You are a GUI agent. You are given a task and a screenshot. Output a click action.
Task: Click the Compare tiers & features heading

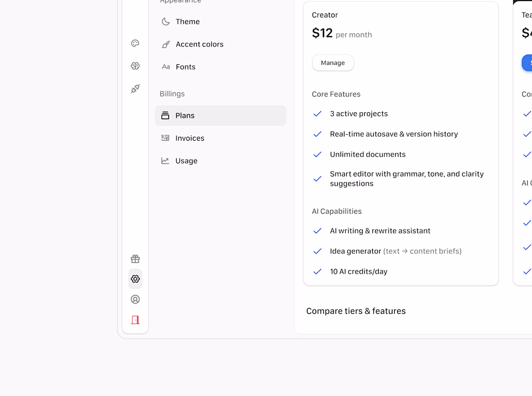pyautogui.click(x=356, y=311)
